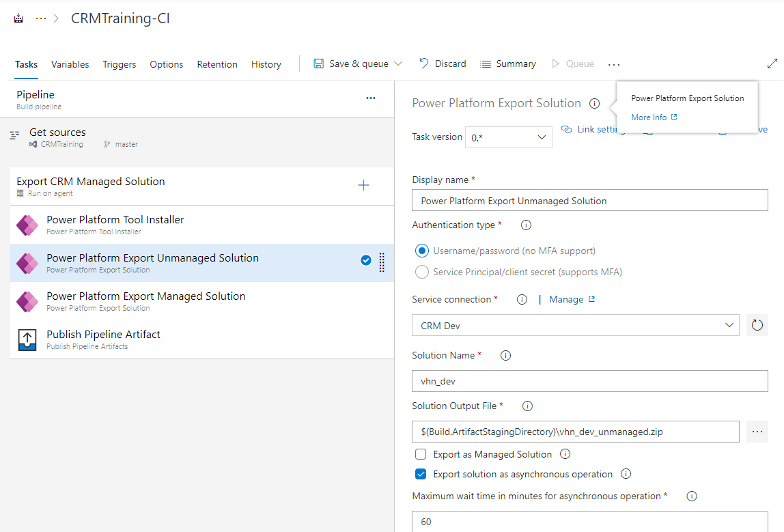784x532 pixels.
Task: Click the Publish Pipeline Artifact upload icon
Action: coord(27,340)
